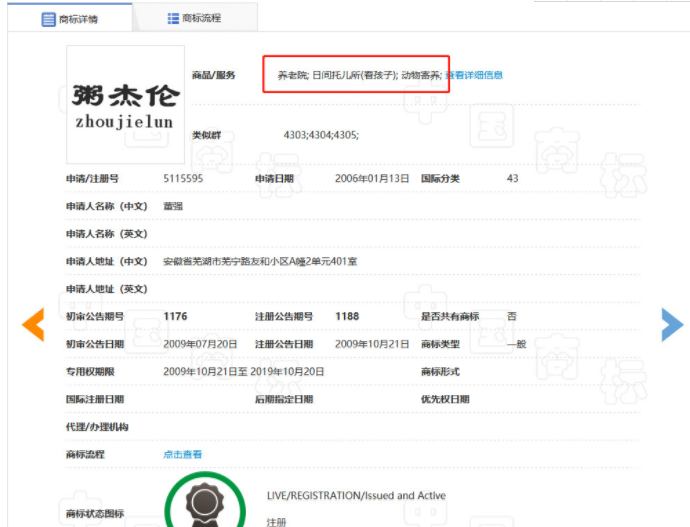
Task: Click the list icon on 商标流程 tab
Action: tap(174, 18)
